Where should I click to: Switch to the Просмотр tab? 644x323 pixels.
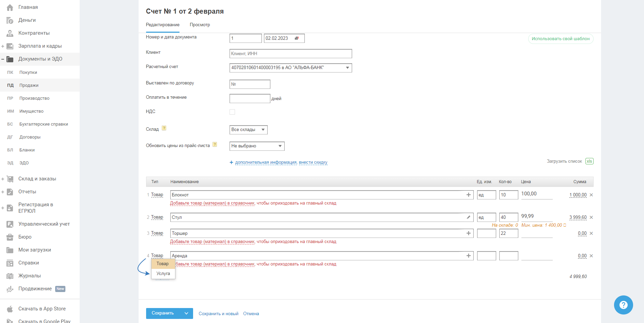(x=200, y=25)
